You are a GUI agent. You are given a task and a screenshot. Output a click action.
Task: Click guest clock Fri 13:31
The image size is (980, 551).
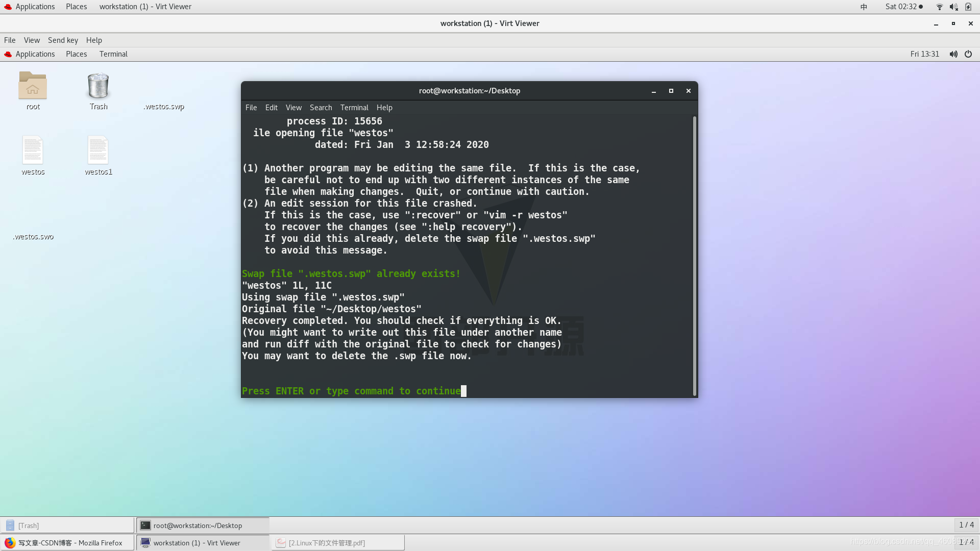pyautogui.click(x=924, y=54)
